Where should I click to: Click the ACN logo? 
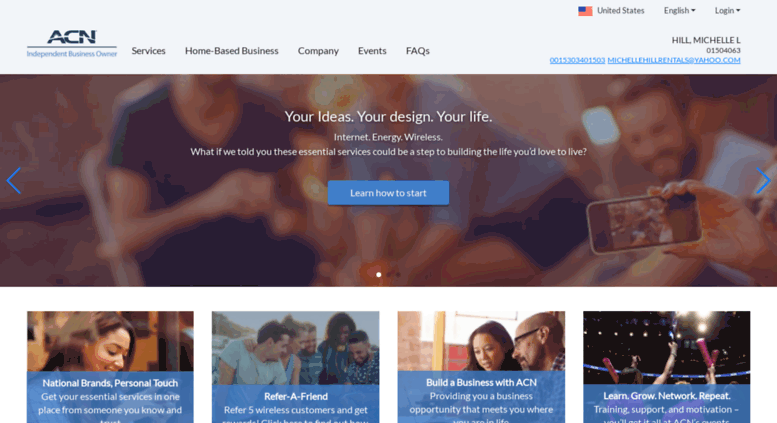(72, 44)
